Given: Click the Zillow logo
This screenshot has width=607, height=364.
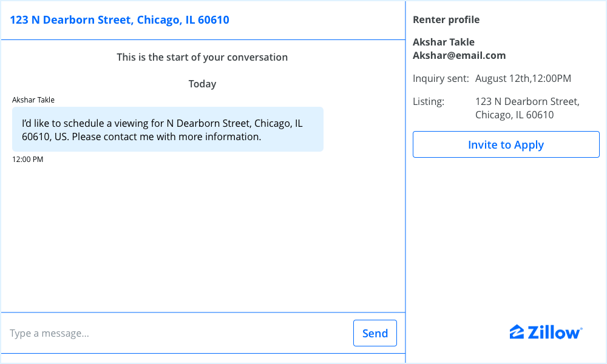Looking at the screenshot, I should 546,332.
